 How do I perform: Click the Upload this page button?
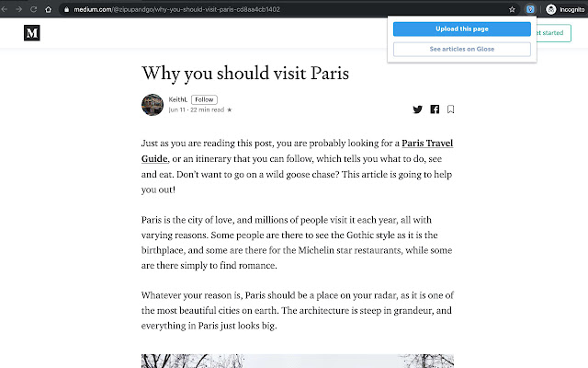click(462, 29)
